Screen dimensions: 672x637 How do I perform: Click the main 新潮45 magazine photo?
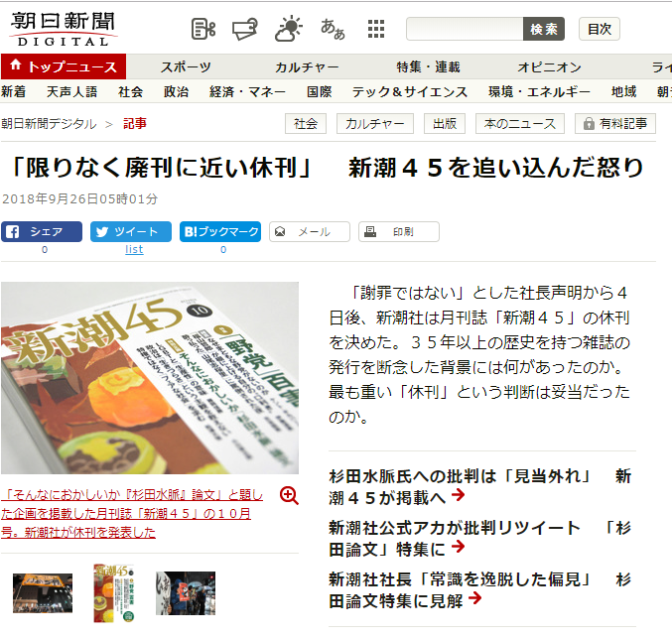pos(150,378)
